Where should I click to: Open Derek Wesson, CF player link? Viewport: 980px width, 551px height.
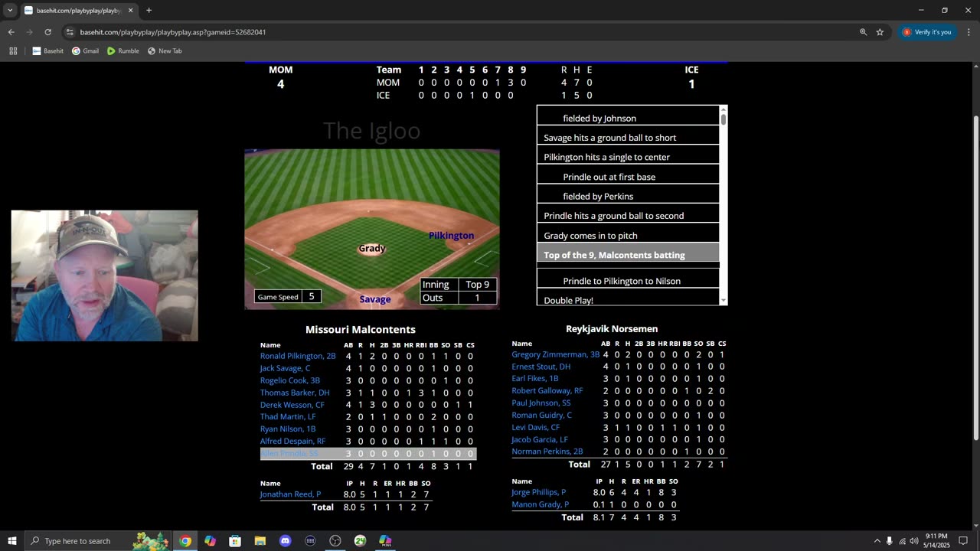pos(292,405)
